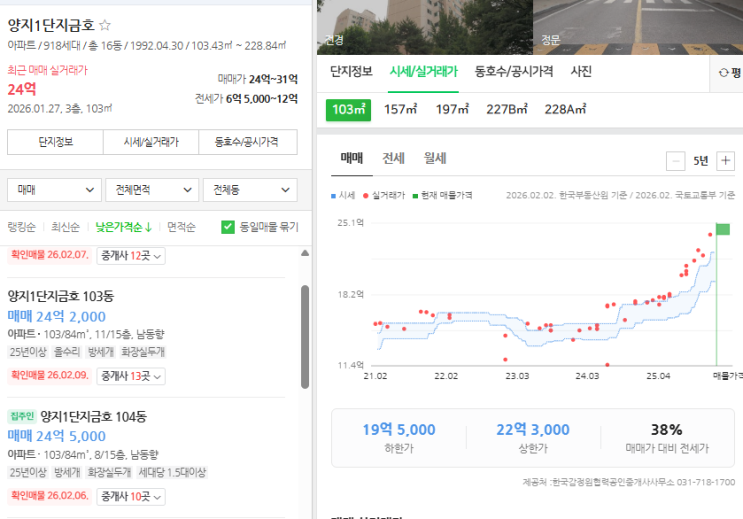Click the 실거래가 legend red dot
Viewport: 743px width, 519px height.
click(x=365, y=196)
